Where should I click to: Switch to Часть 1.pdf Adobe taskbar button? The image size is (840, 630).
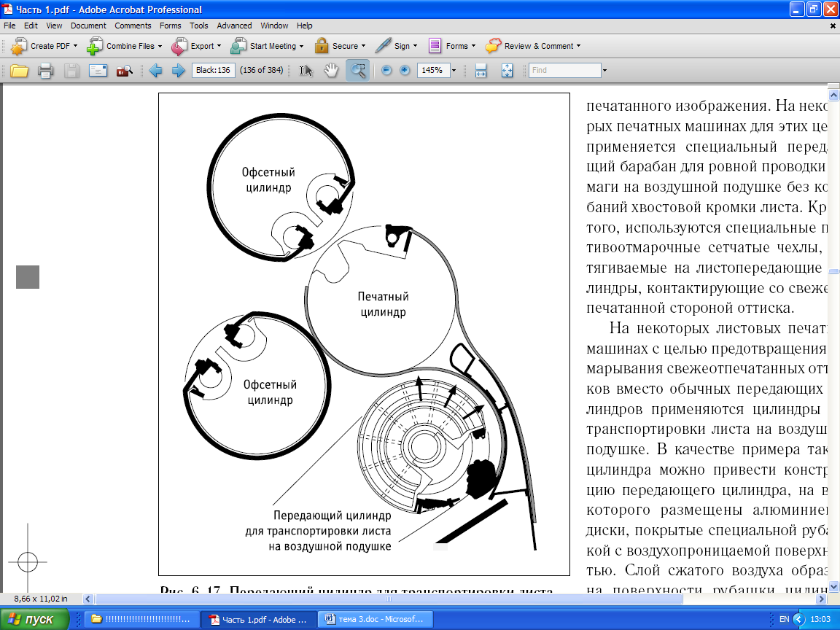(259, 619)
